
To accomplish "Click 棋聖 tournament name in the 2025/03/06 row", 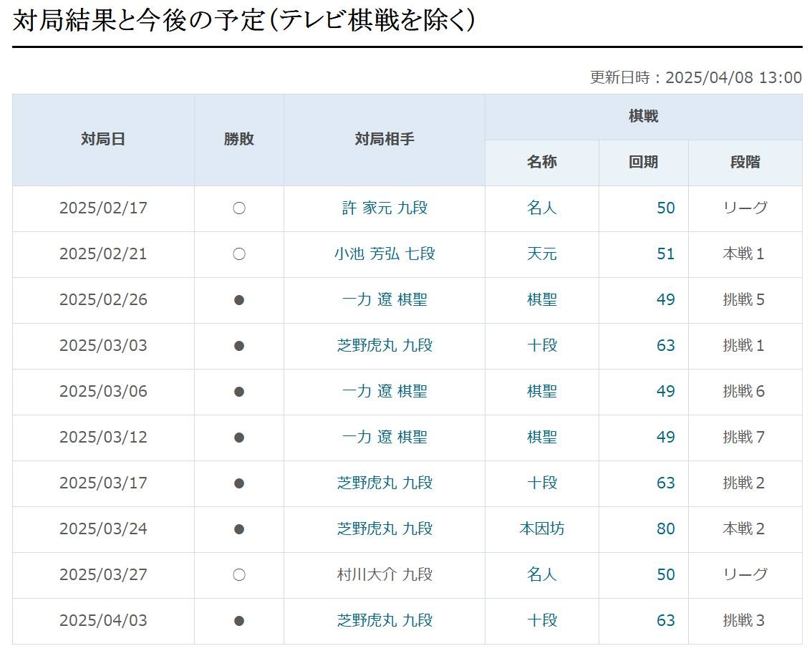I will (x=541, y=392).
